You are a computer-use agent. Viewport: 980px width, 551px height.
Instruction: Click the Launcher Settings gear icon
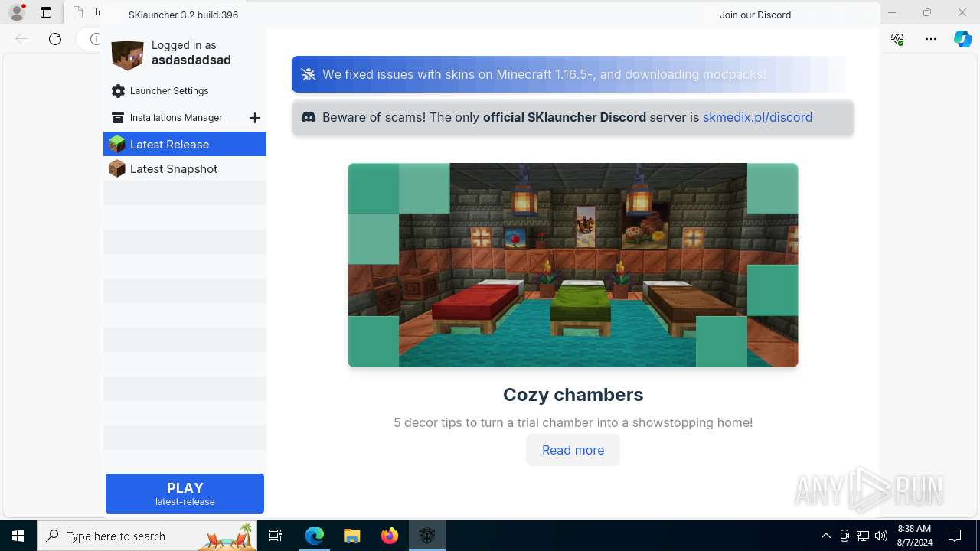click(x=118, y=91)
